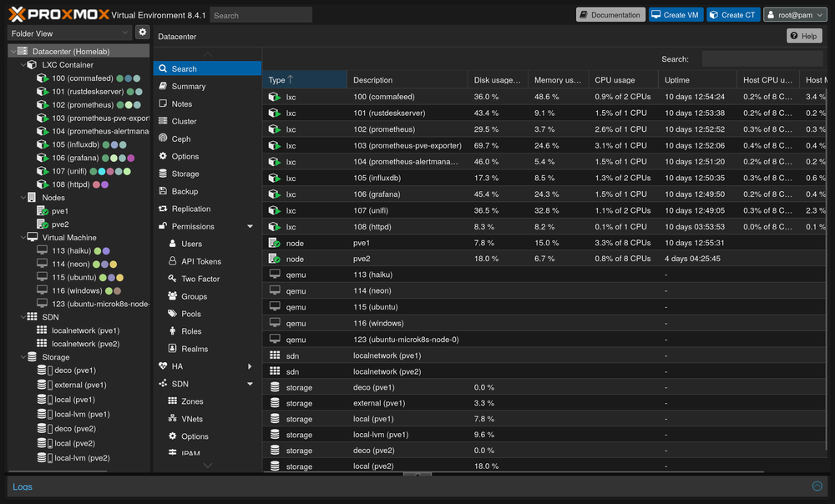Image resolution: width=835 pixels, height=504 pixels.
Task: Select 105 (influxdb) in the resource tree
Action: 75,144
